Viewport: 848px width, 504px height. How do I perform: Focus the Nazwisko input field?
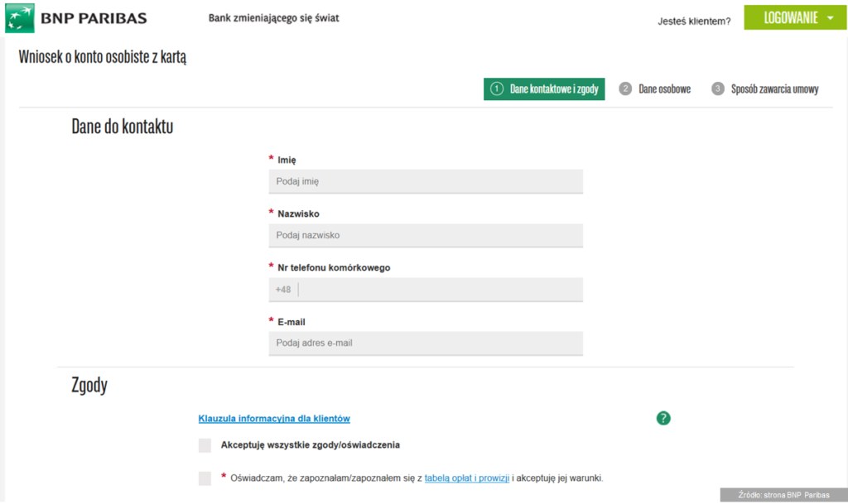point(426,235)
